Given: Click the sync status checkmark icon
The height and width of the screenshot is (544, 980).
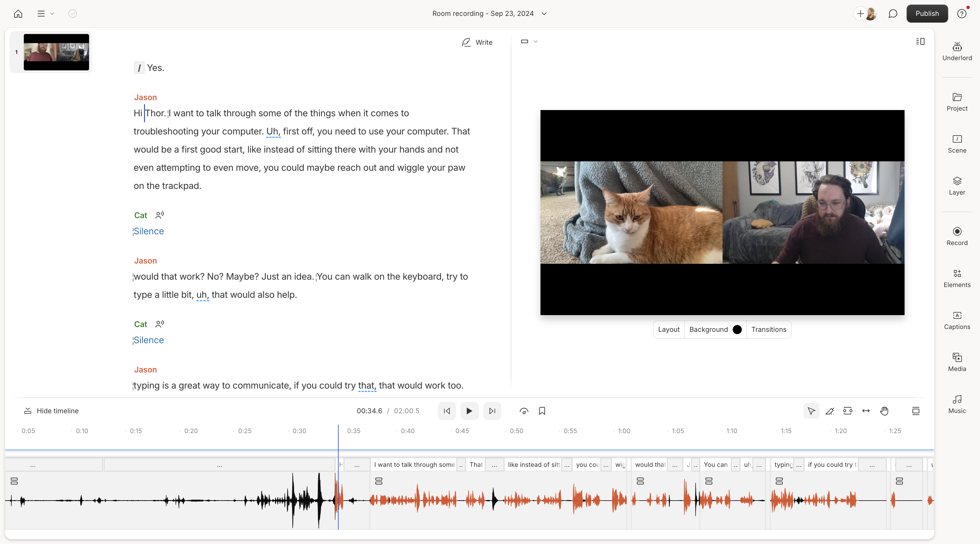Looking at the screenshot, I should tap(72, 14).
